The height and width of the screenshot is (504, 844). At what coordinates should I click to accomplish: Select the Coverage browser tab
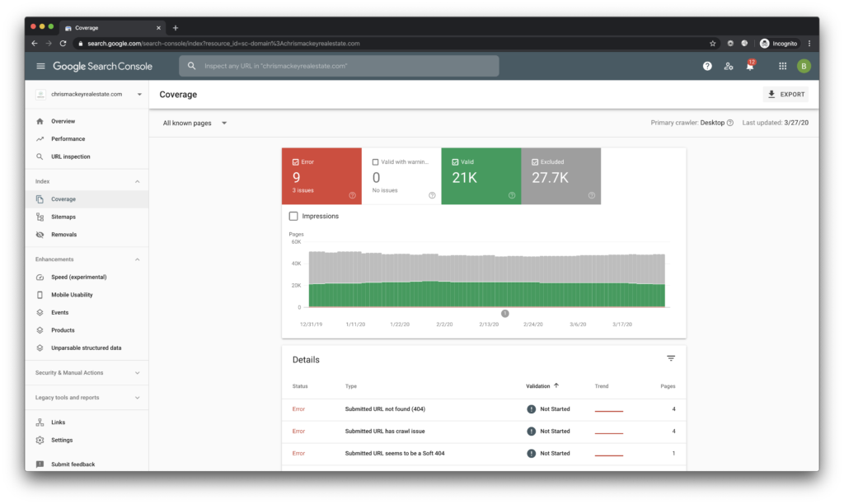[x=111, y=28]
